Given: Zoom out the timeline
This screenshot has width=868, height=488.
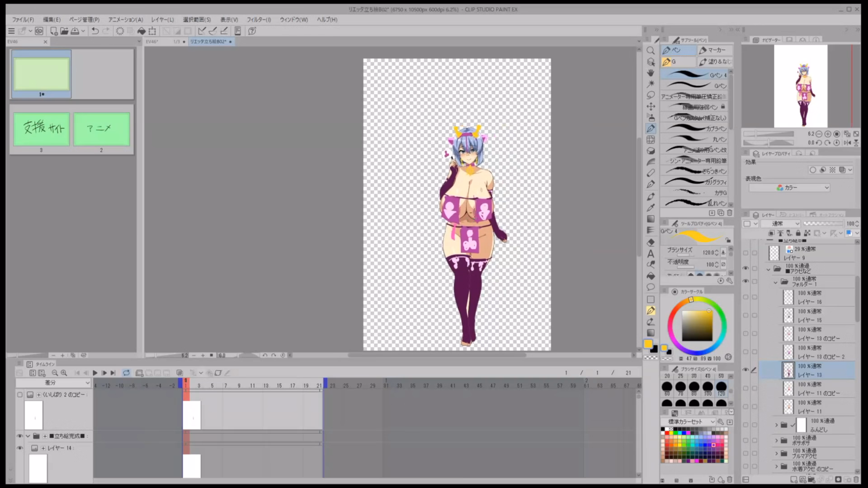Looking at the screenshot, I should 55,373.
